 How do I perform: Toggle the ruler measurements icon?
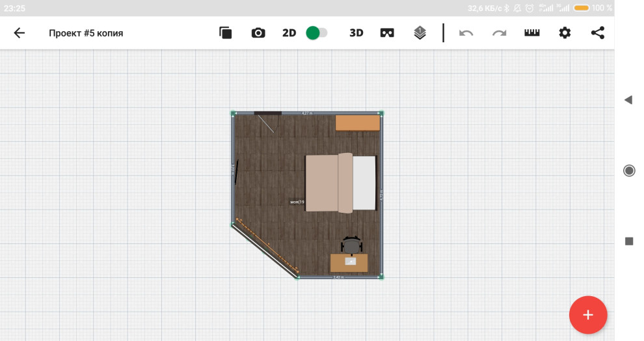click(532, 33)
